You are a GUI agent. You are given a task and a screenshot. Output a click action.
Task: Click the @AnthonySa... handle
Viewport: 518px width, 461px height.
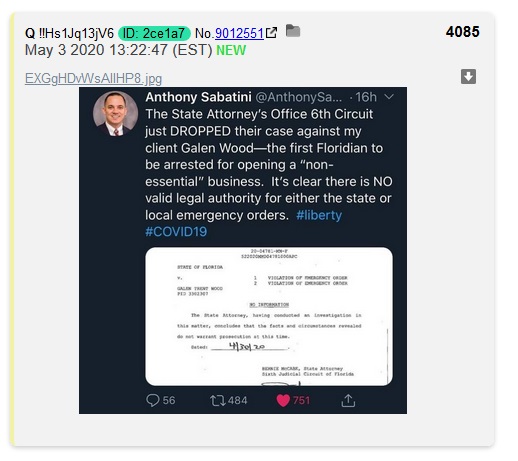[299, 97]
